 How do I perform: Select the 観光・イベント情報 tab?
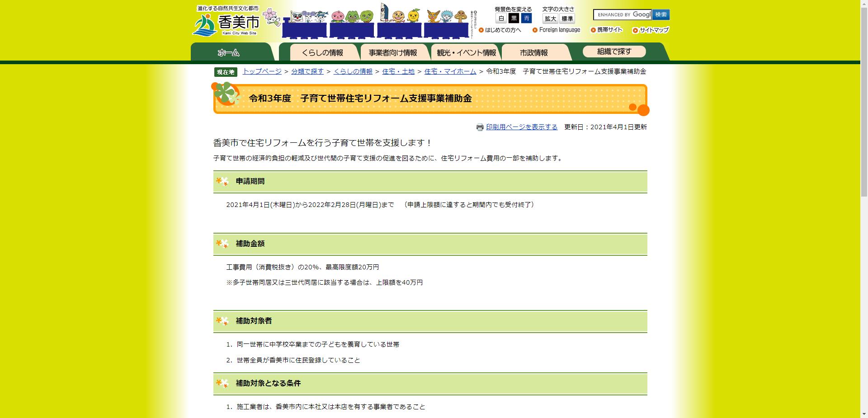[466, 52]
